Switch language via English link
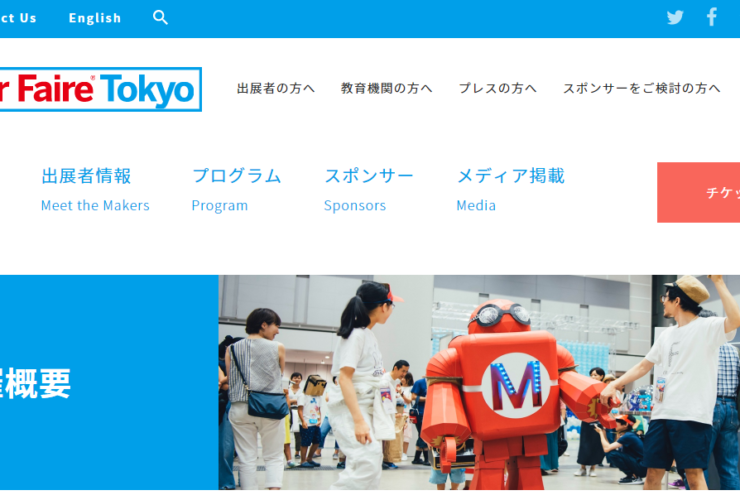The image size is (740, 500). tap(95, 18)
